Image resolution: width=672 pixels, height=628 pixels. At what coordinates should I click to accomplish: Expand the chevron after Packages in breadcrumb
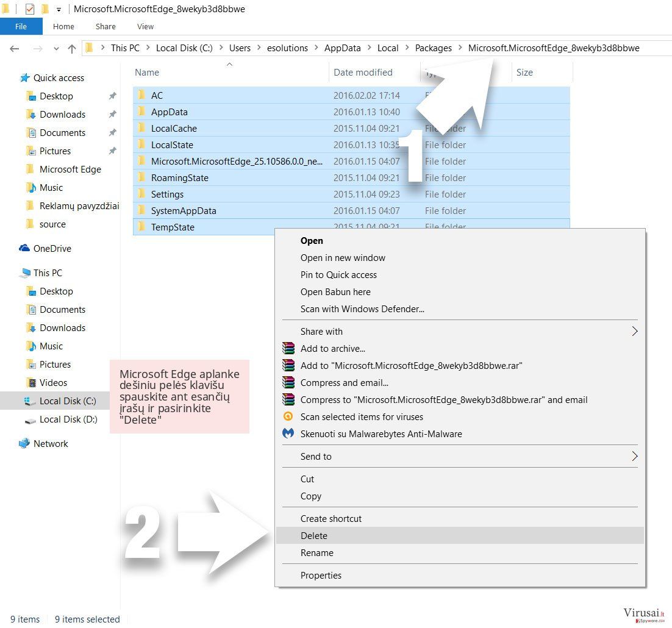460,48
